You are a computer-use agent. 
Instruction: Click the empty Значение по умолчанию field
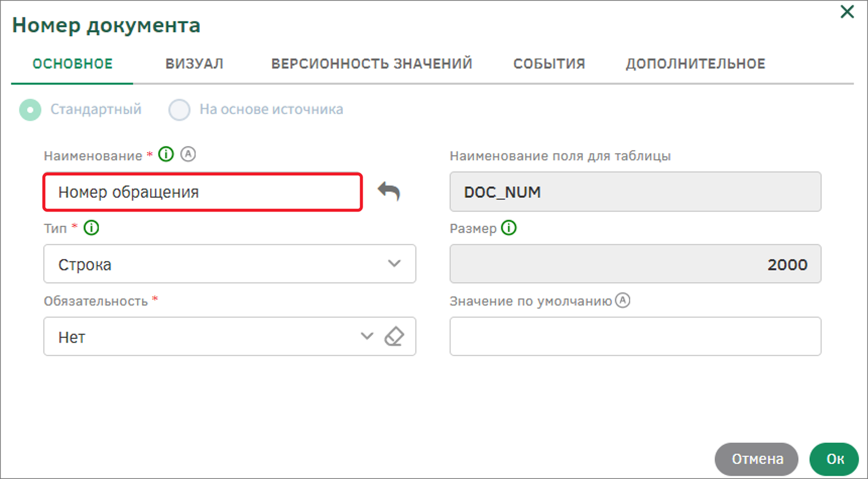pos(635,336)
